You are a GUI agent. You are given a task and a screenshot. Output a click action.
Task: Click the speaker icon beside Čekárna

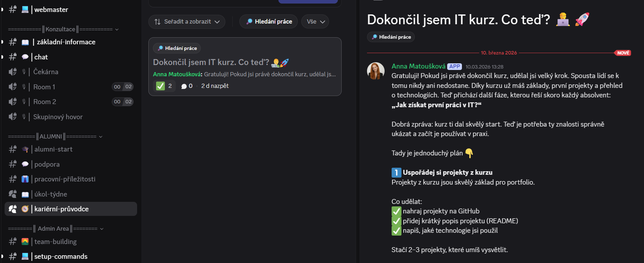[x=13, y=72]
